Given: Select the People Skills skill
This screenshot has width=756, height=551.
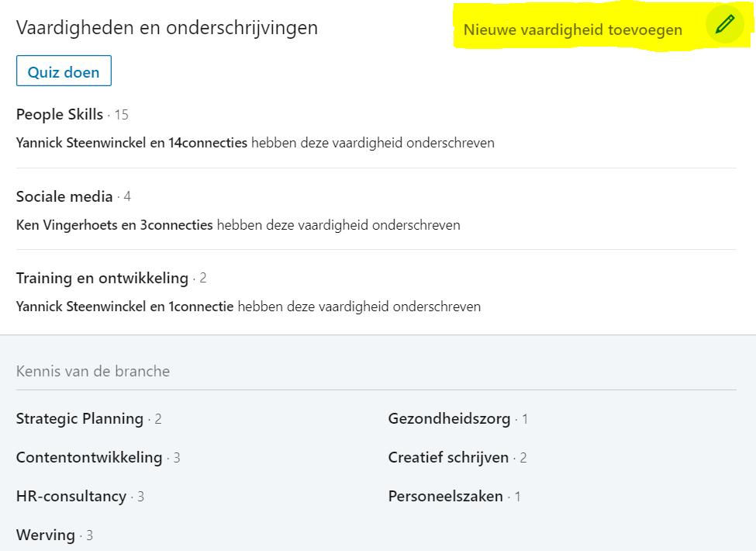Looking at the screenshot, I should pyautogui.click(x=60, y=114).
